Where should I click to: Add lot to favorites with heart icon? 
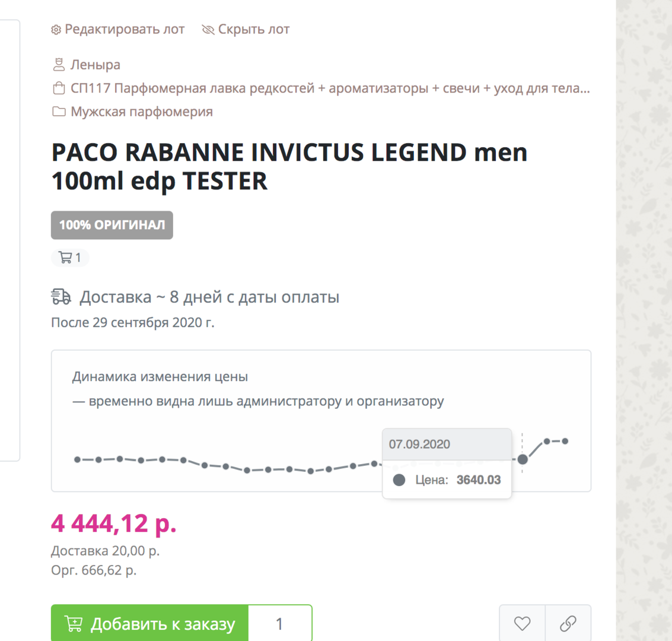tap(522, 624)
